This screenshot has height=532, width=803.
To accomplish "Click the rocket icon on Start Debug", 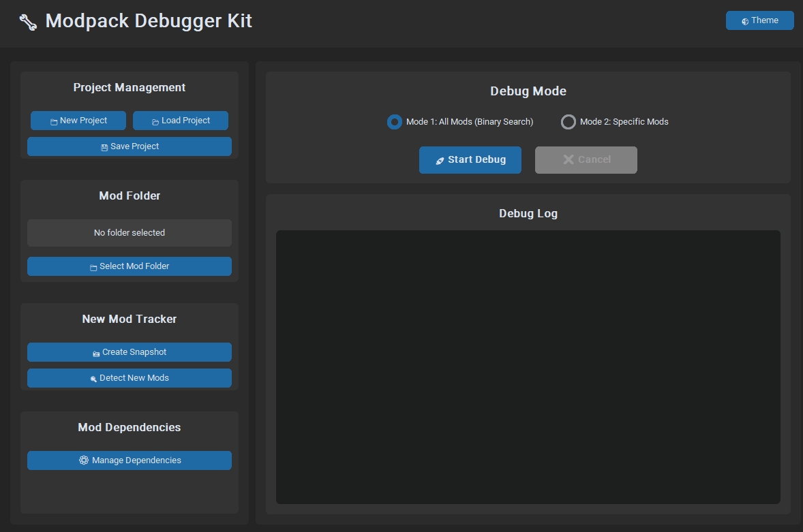I will tap(440, 160).
